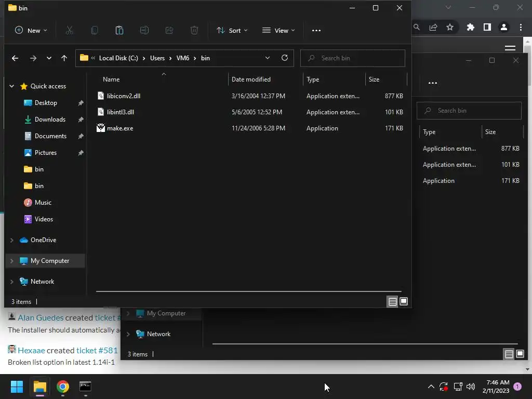Sort by Type column in front window

coord(313,79)
